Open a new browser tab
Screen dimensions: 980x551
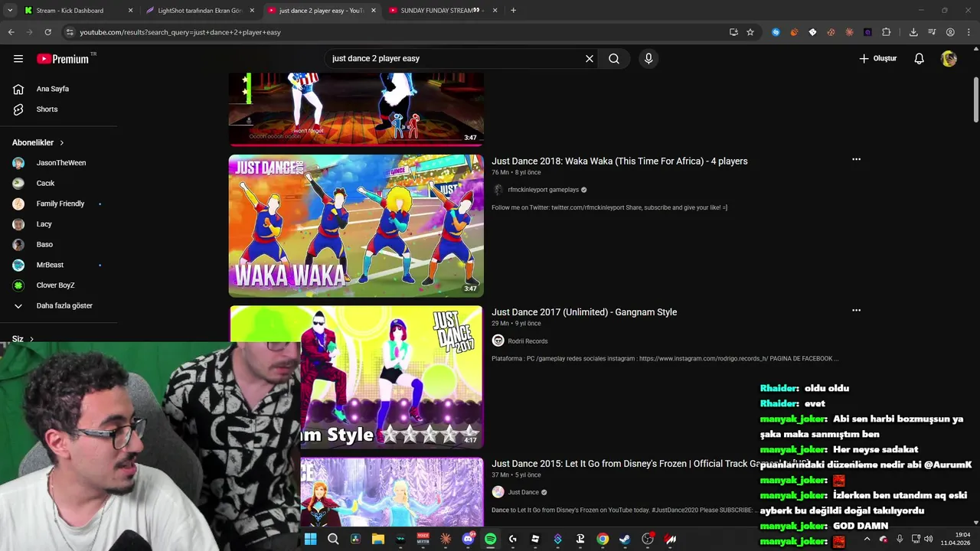tap(513, 11)
